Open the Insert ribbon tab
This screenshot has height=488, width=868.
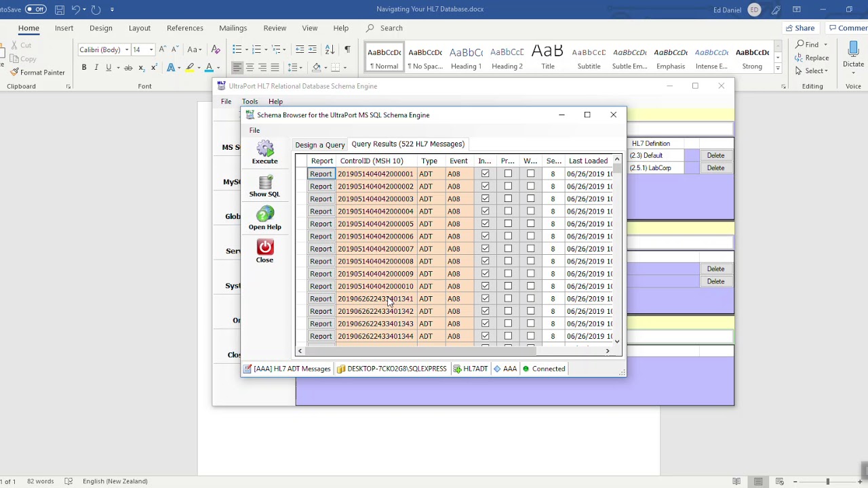(x=64, y=28)
